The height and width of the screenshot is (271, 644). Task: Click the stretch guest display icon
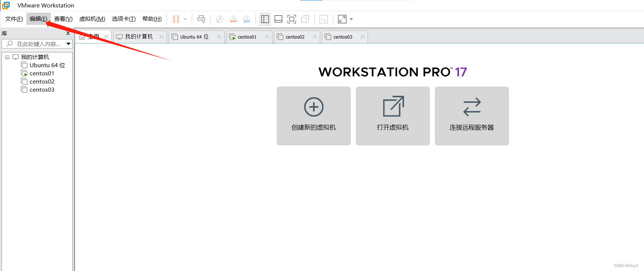pos(342,19)
